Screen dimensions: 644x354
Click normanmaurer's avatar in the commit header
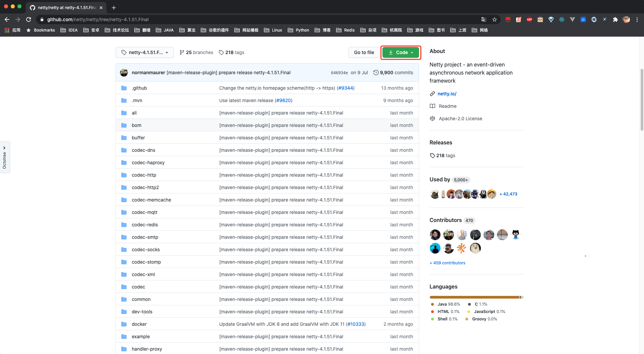(124, 73)
